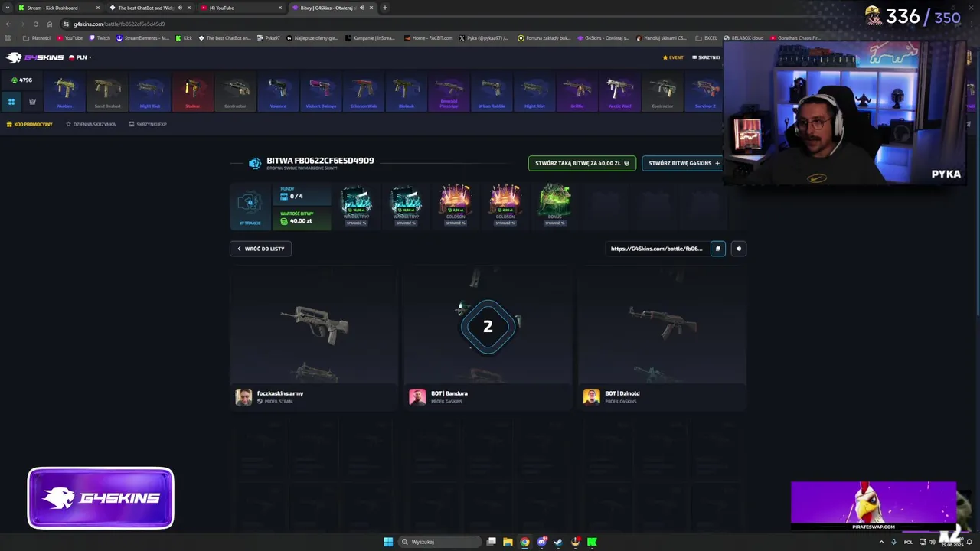Open the Windows Start menu
This screenshot has width=980, height=551.
pyautogui.click(x=388, y=542)
